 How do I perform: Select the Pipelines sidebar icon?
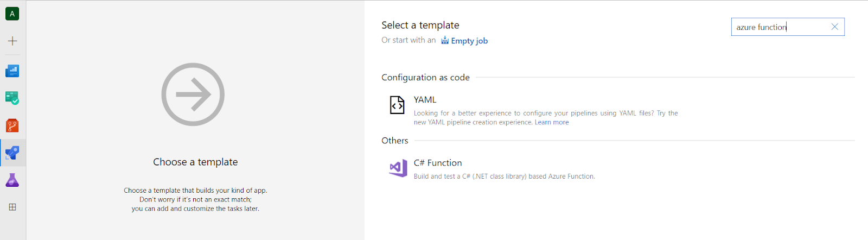pos(12,153)
